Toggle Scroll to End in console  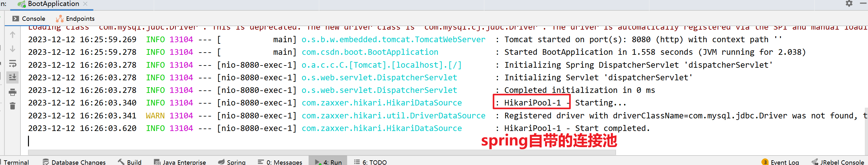[13, 77]
